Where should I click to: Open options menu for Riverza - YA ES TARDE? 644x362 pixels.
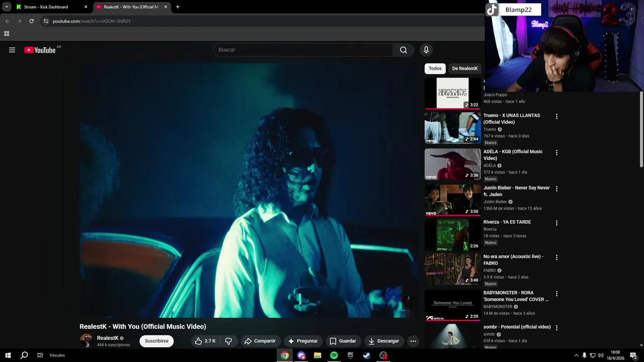(556, 223)
